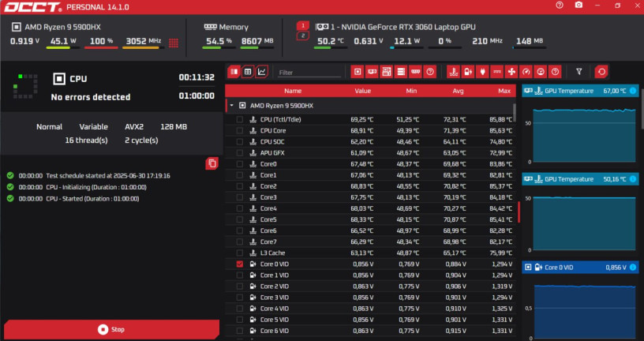Switch to table-only view
Image resolution: width=644 pixels, height=341 pixels.
248,72
